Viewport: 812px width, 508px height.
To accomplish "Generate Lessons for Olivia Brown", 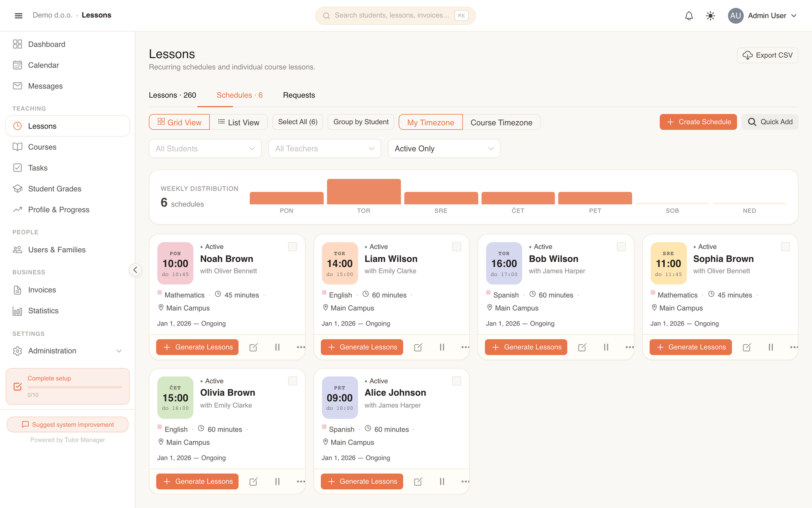I will point(197,482).
